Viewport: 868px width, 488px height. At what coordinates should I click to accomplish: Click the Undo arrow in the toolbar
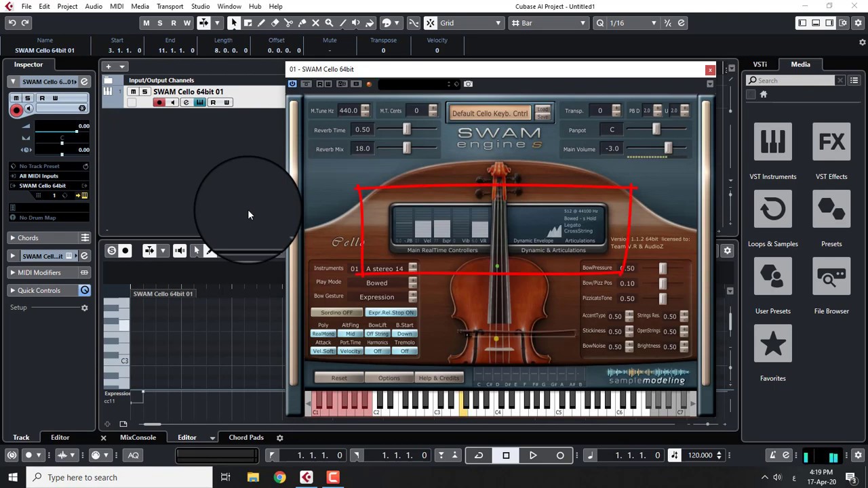(12, 23)
